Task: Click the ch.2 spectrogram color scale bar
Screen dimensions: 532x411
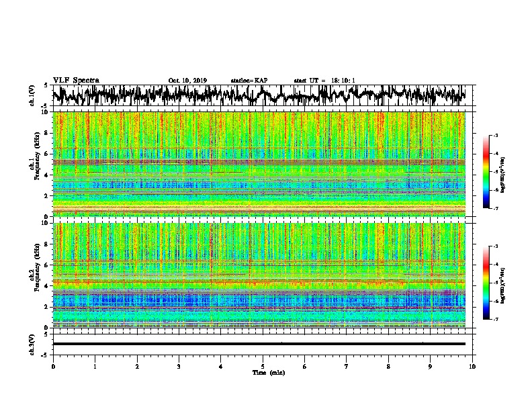Action: [x=486, y=283]
